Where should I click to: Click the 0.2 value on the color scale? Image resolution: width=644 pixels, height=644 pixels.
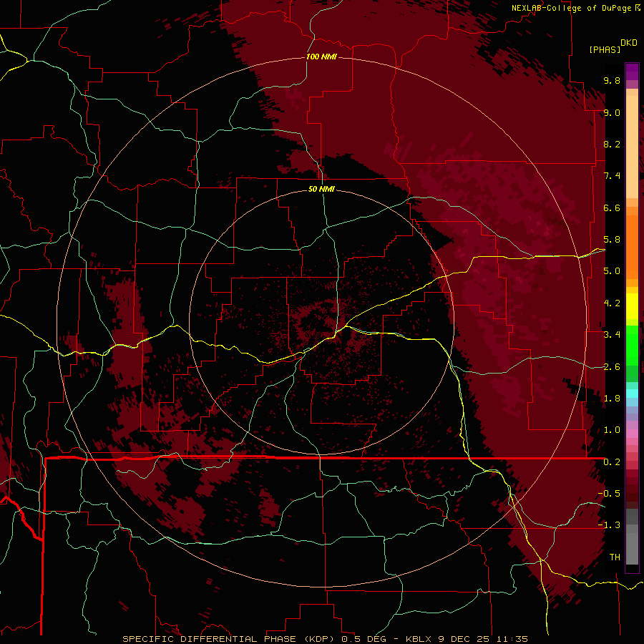[x=612, y=462]
